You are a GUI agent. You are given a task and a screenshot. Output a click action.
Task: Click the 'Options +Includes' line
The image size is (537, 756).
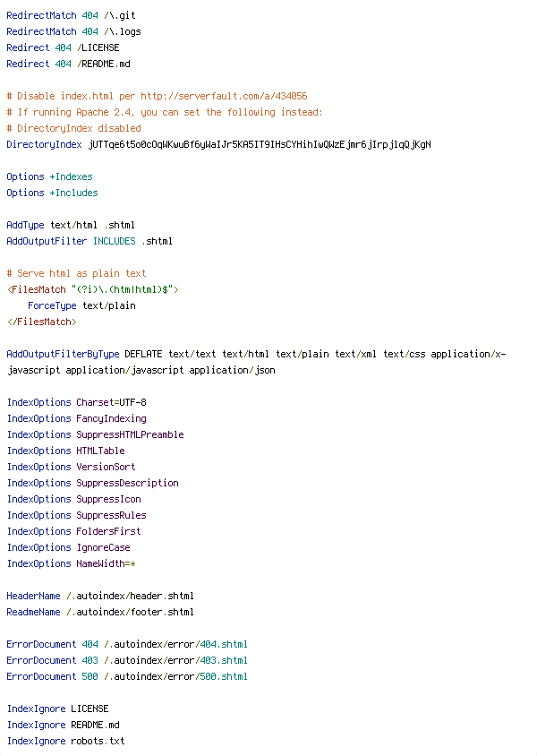[x=52, y=193]
